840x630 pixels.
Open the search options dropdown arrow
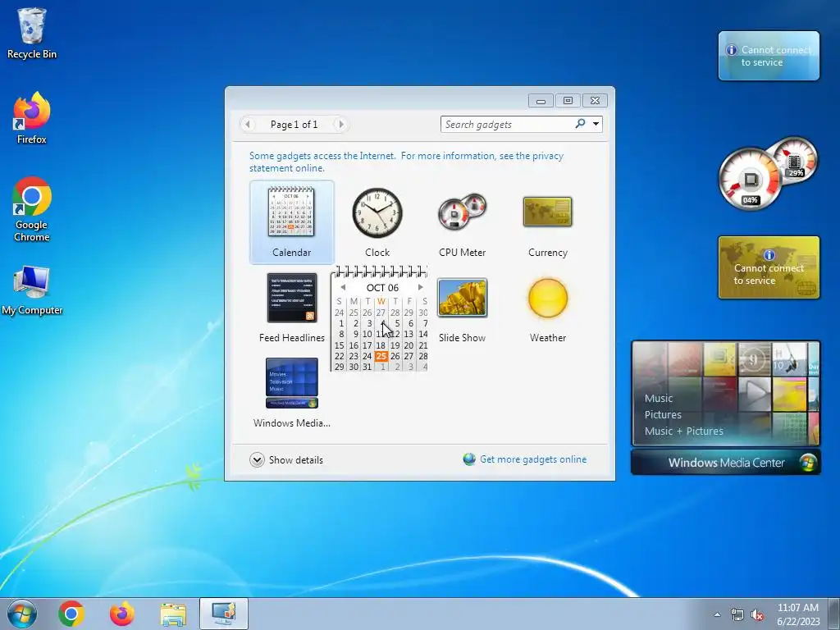click(596, 125)
